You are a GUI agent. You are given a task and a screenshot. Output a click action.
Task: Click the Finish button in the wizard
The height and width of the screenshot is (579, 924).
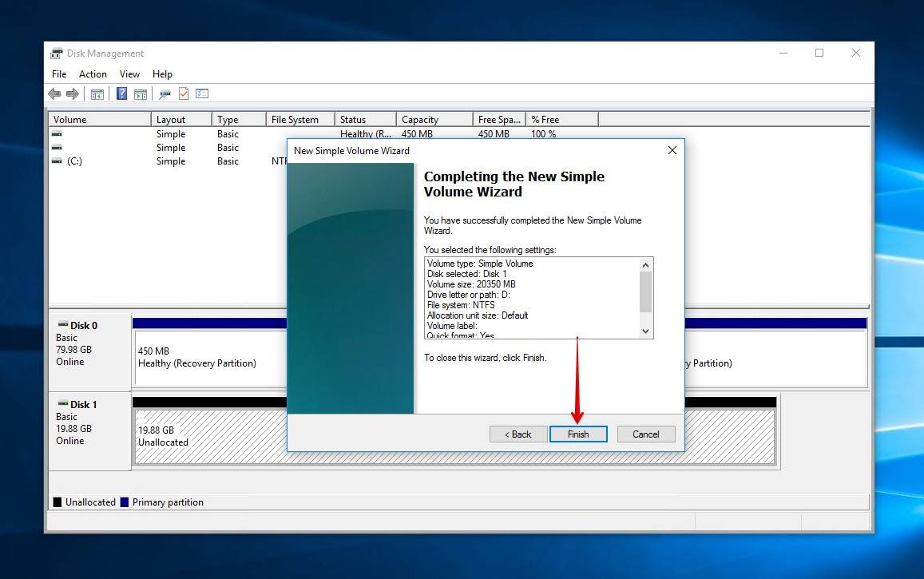click(x=578, y=434)
